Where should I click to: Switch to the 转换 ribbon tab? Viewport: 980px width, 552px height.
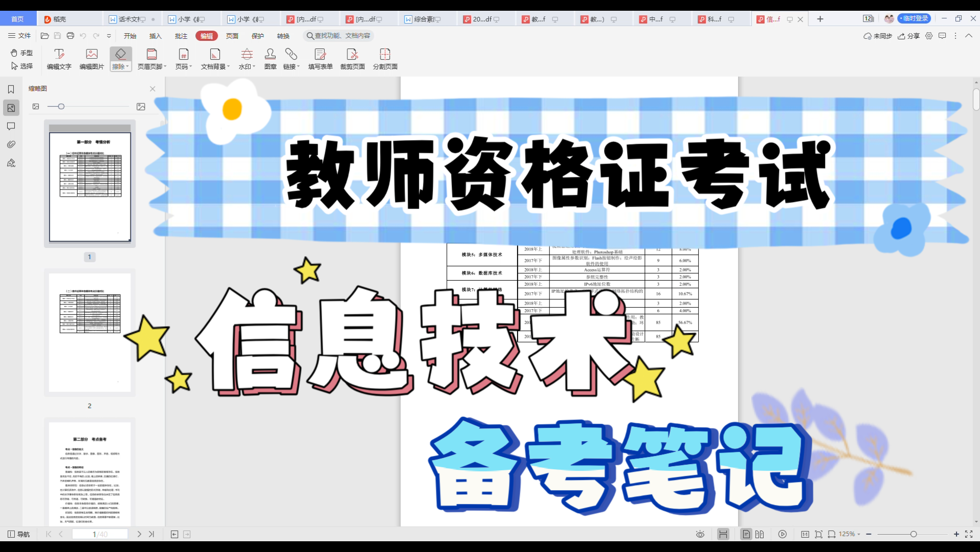point(283,36)
